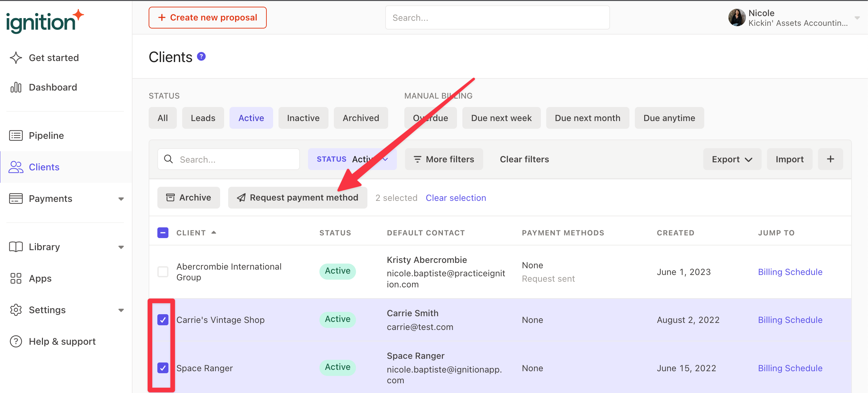Click the Pipeline list icon
Image resolution: width=868 pixels, height=393 pixels.
click(16, 135)
